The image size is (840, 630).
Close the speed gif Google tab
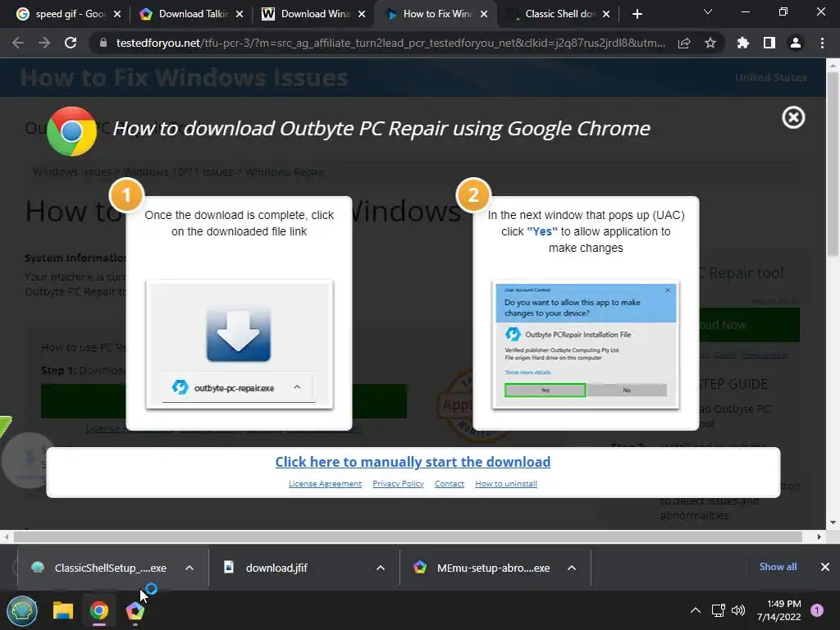[117, 14]
